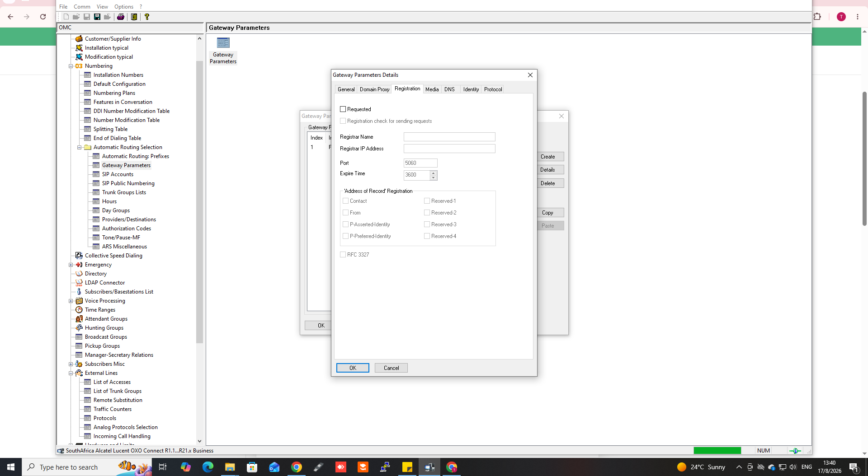Click the Directory tree icon
The image size is (868, 476).
(x=79, y=274)
